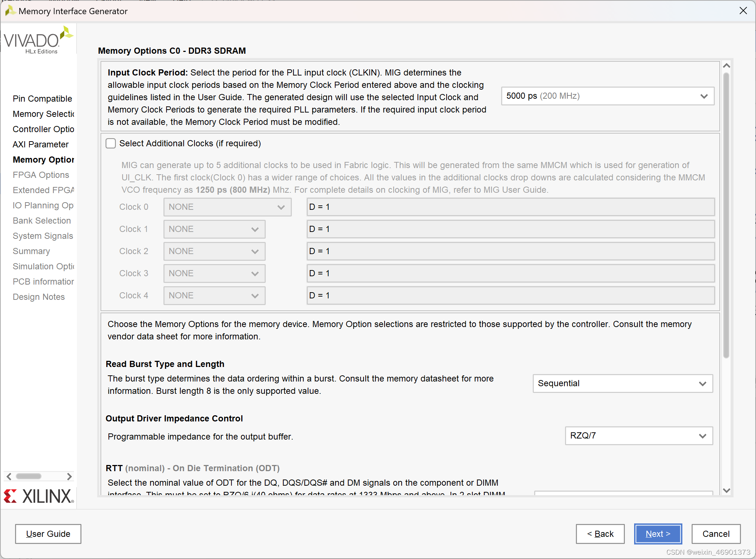Close the Memory Interface Generator window
The height and width of the screenshot is (559, 756).
click(x=743, y=11)
